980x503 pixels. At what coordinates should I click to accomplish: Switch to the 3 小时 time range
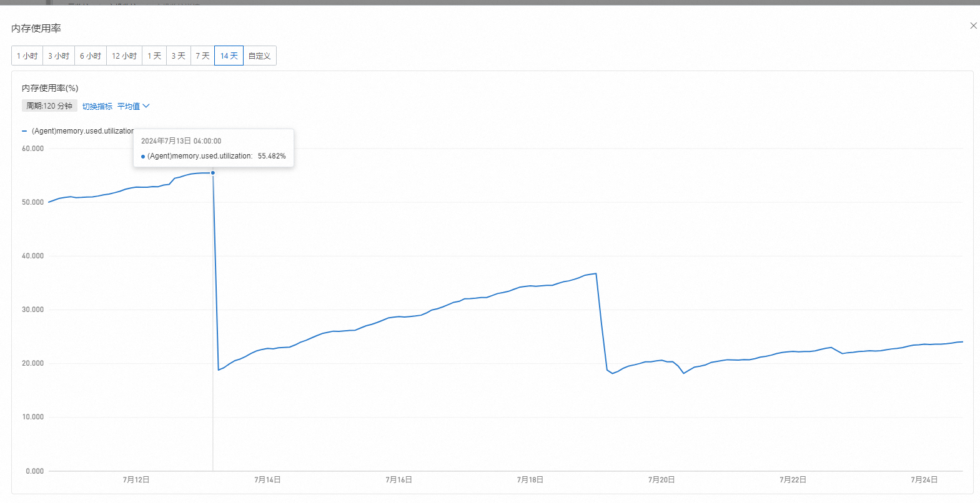coord(59,56)
